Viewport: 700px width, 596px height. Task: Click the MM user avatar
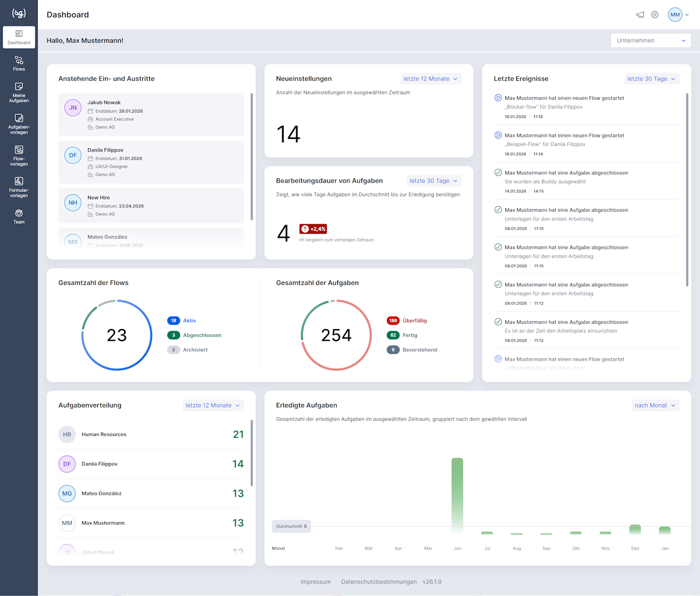pyautogui.click(x=675, y=15)
